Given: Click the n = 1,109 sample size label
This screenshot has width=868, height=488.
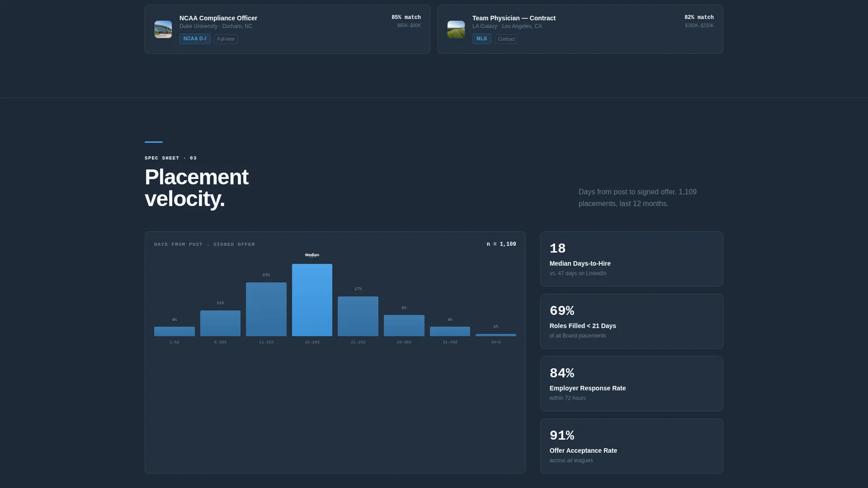Looking at the screenshot, I should (x=501, y=244).
